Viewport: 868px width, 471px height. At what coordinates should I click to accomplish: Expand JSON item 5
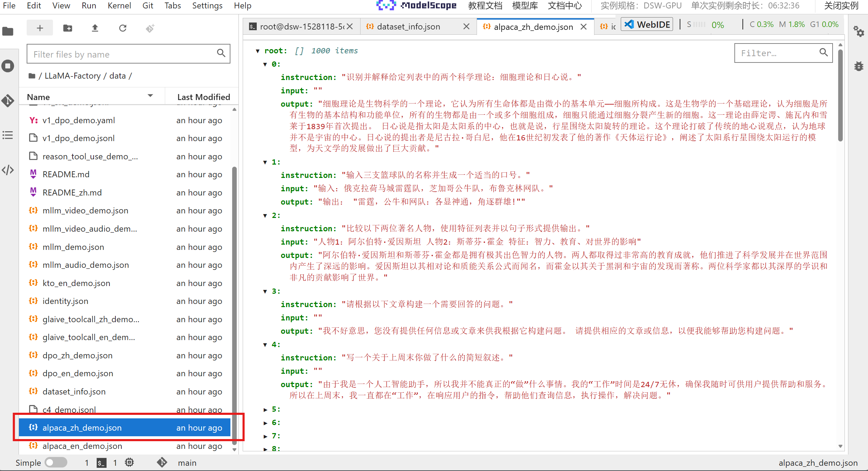(265, 410)
